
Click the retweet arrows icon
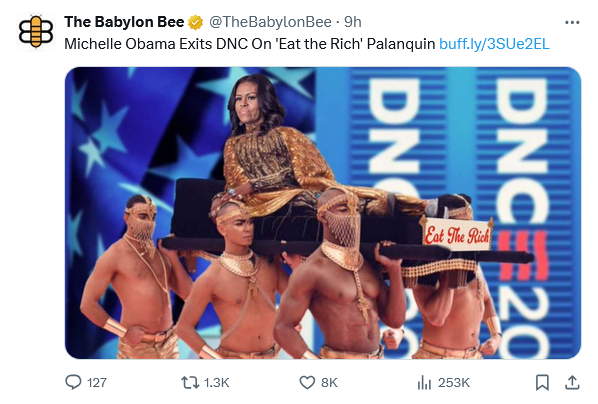coord(190,382)
